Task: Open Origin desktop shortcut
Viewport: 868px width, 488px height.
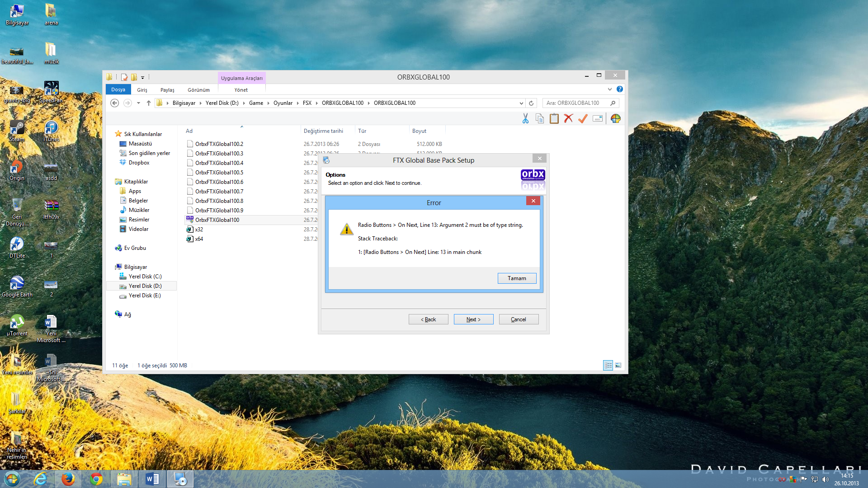Action: [17, 170]
